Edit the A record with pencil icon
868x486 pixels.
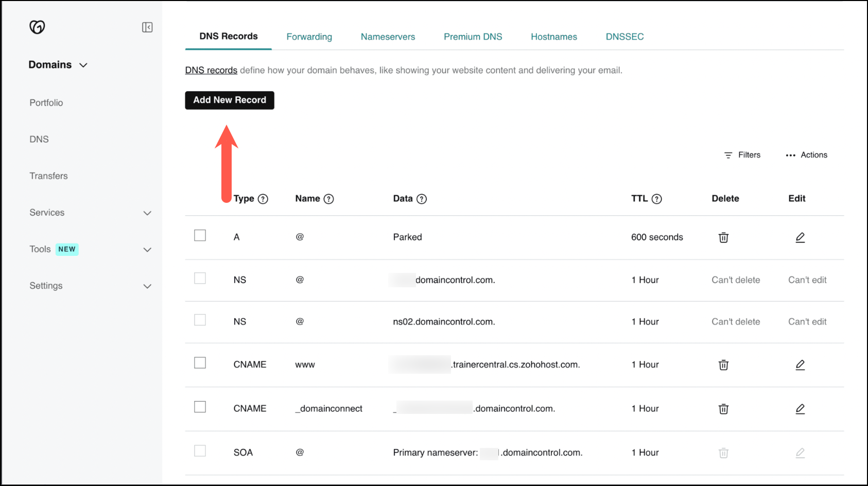pyautogui.click(x=800, y=237)
